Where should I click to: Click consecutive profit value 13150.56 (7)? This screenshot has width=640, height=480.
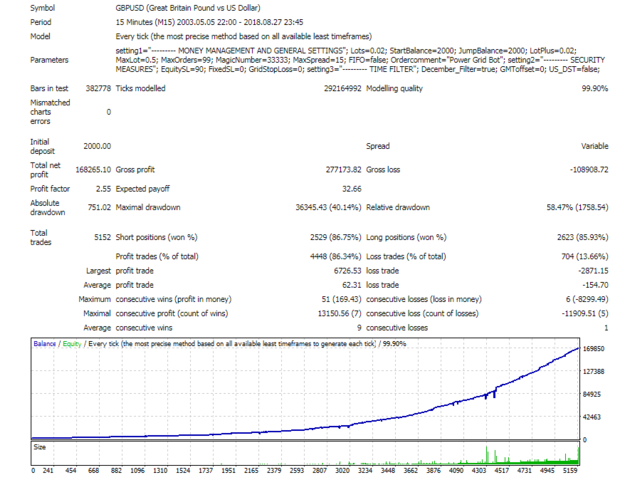pos(340,313)
